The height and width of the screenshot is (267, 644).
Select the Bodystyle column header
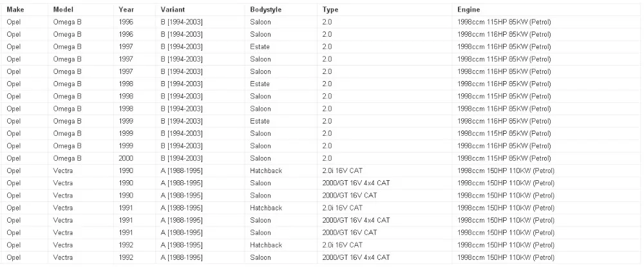(x=266, y=10)
